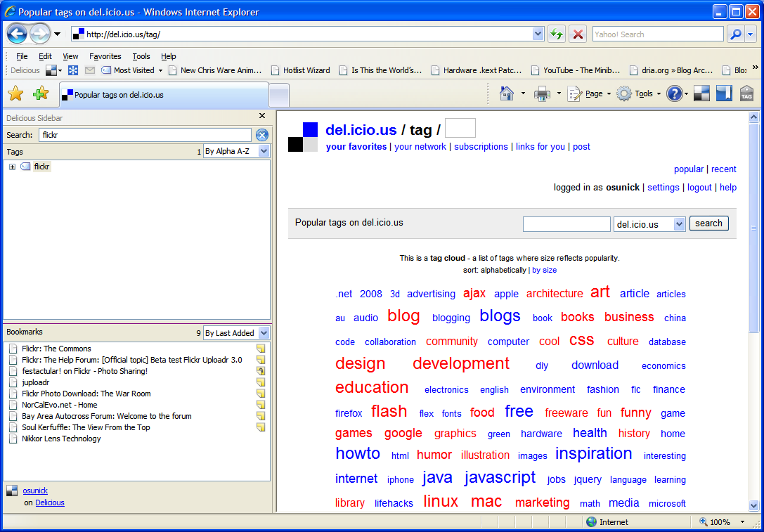
Task: Click the logout link
Action: click(699, 188)
